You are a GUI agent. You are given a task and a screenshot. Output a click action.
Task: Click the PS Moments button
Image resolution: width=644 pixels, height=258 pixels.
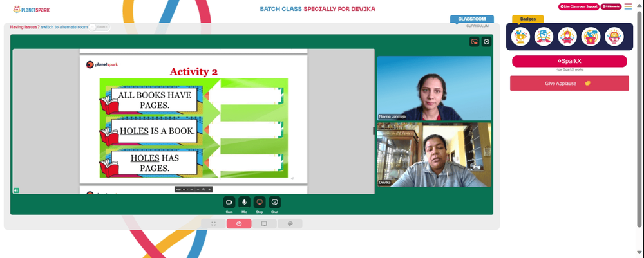click(x=611, y=6)
